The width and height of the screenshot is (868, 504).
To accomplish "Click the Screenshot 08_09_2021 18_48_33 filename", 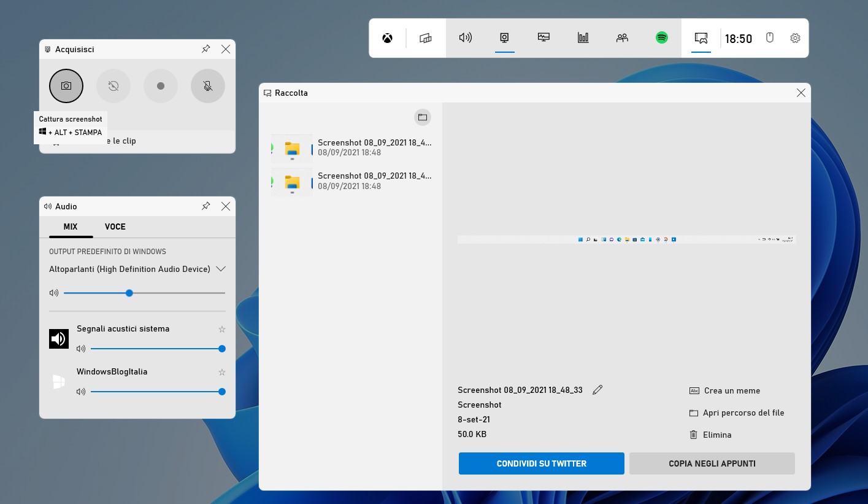I will tap(520, 390).
